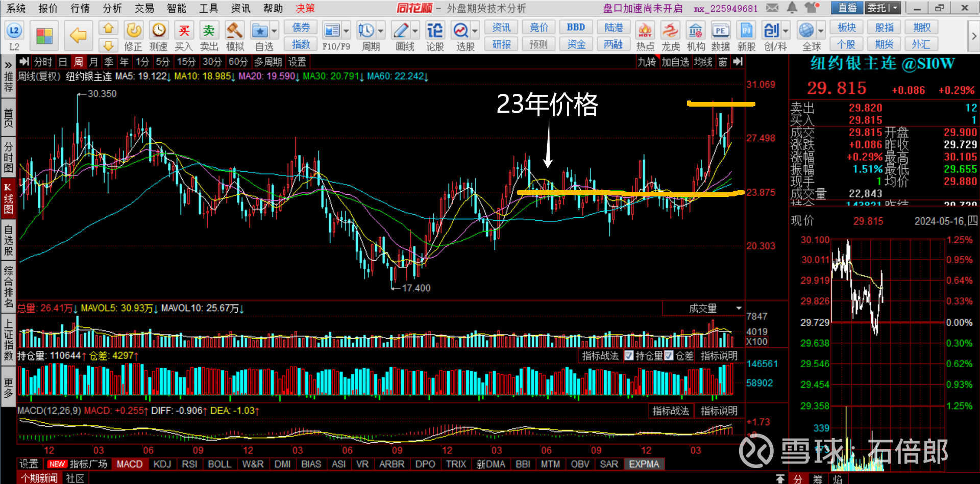
Task: Open the 热点 hot topics icon
Action: click(x=645, y=31)
